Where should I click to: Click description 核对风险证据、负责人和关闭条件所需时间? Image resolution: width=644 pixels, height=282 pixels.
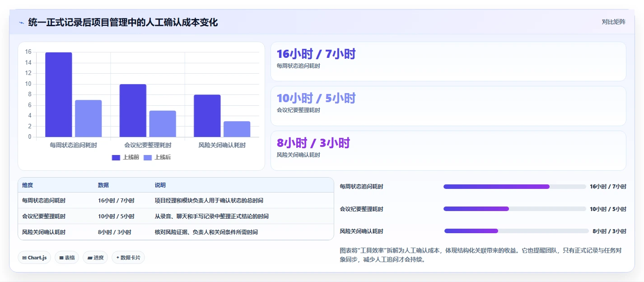tap(206, 232)
